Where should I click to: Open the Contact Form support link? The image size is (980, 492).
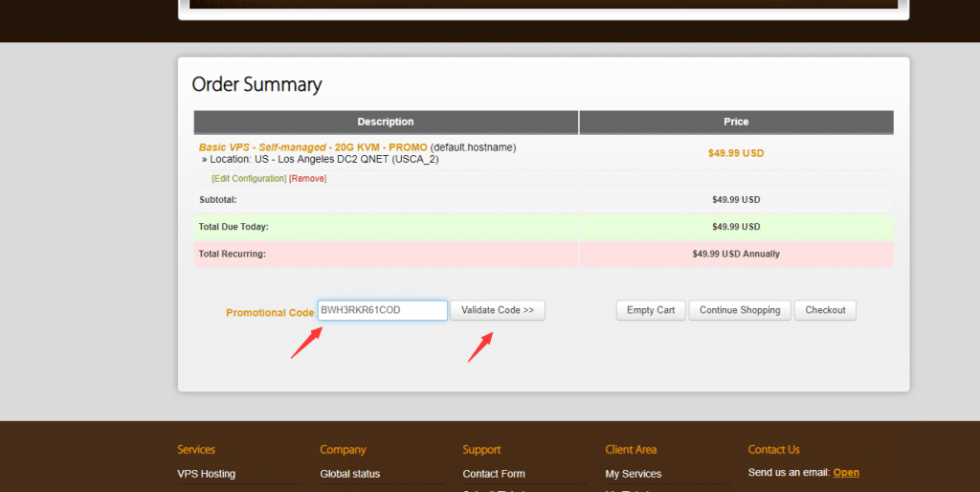(x=494, y=474)
